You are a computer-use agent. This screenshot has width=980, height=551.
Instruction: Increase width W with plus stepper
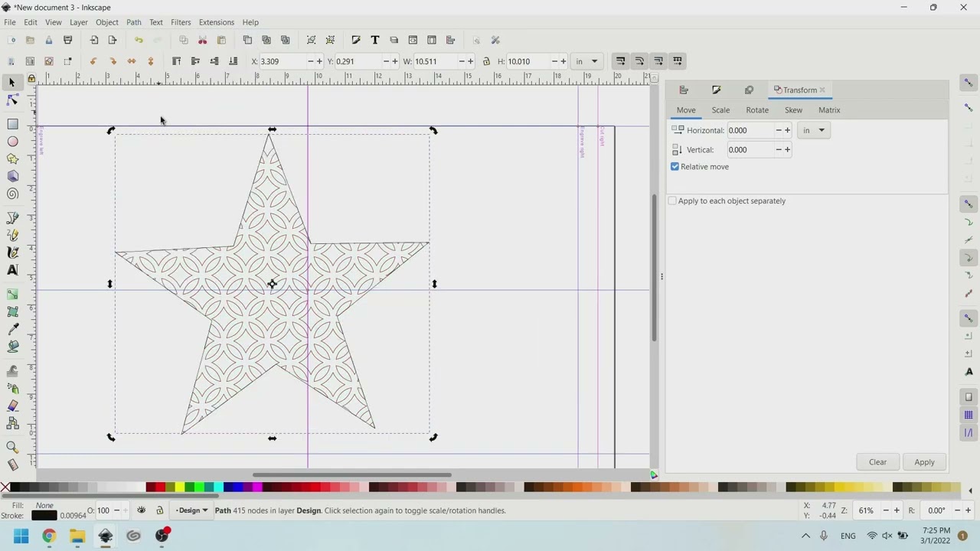click(x=472, y=61)
